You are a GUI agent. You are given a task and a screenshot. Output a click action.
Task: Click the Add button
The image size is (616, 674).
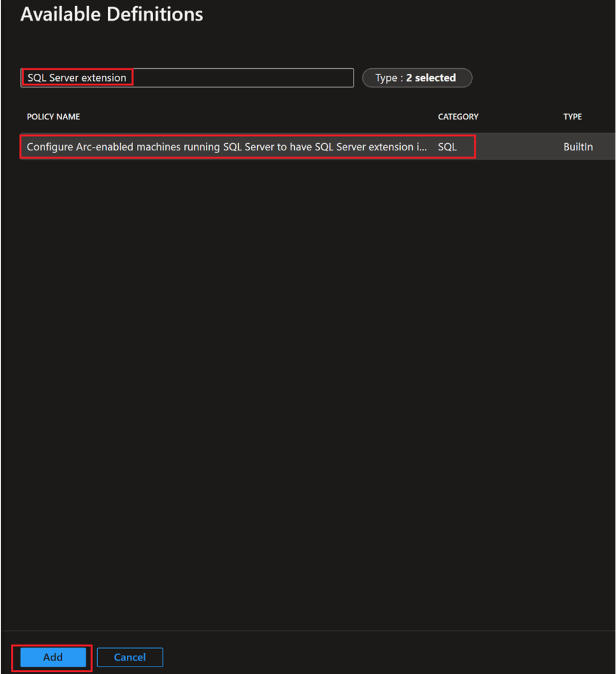click(53, 657)
